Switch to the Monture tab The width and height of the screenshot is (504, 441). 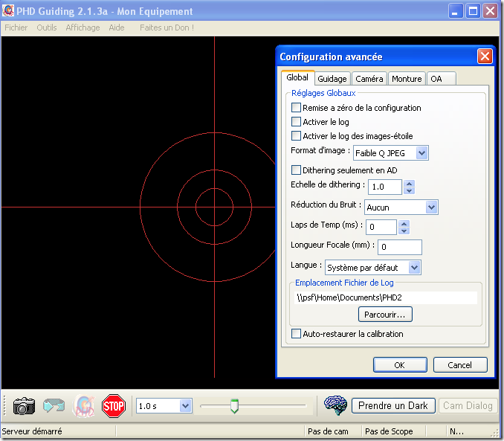click(x=407, y=79)
